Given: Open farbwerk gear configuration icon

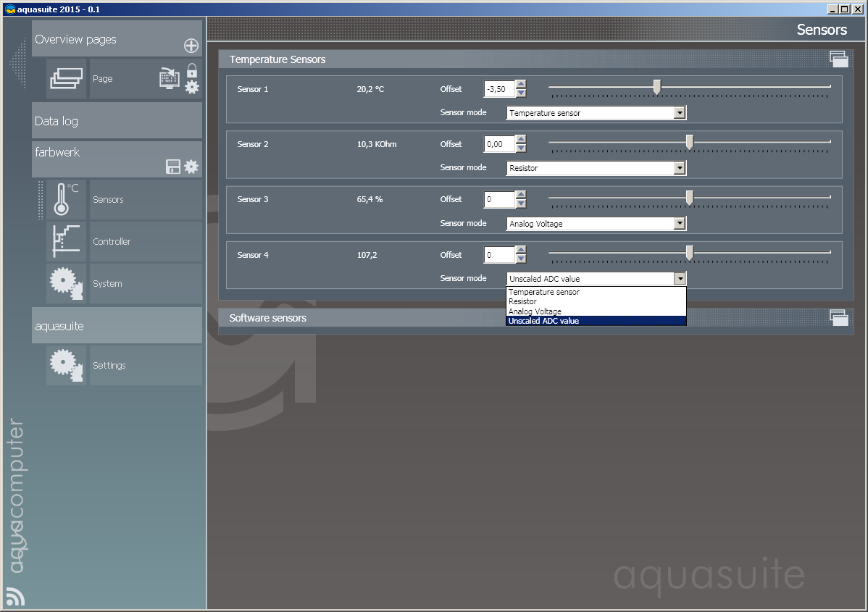Looking at the screenshot, I should pyautogui.click(x=191, y=167).
